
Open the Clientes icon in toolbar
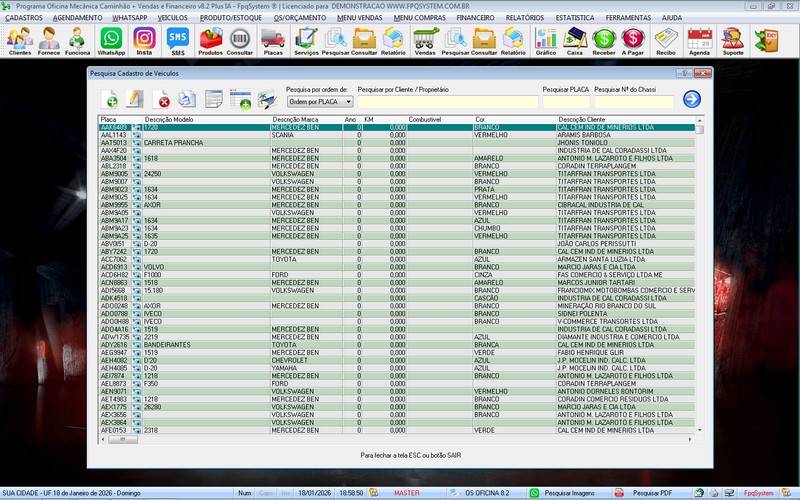(19, 40)
